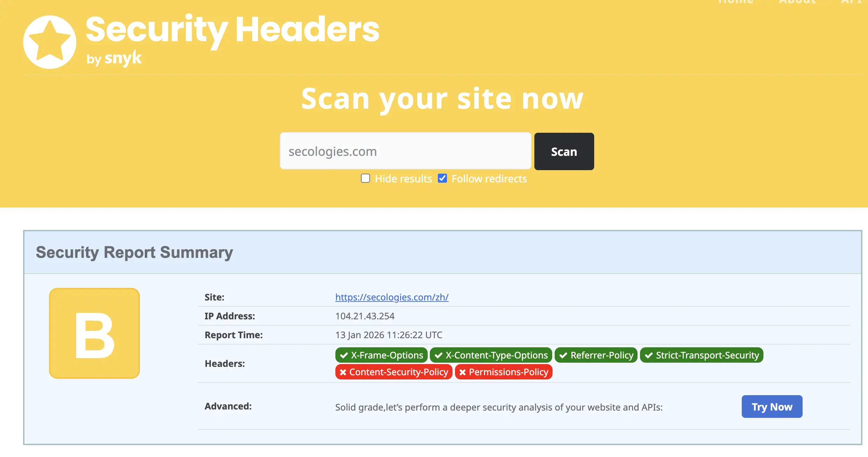Click the grade B score tile
868x457 pixels.
[x=94, y=333]
